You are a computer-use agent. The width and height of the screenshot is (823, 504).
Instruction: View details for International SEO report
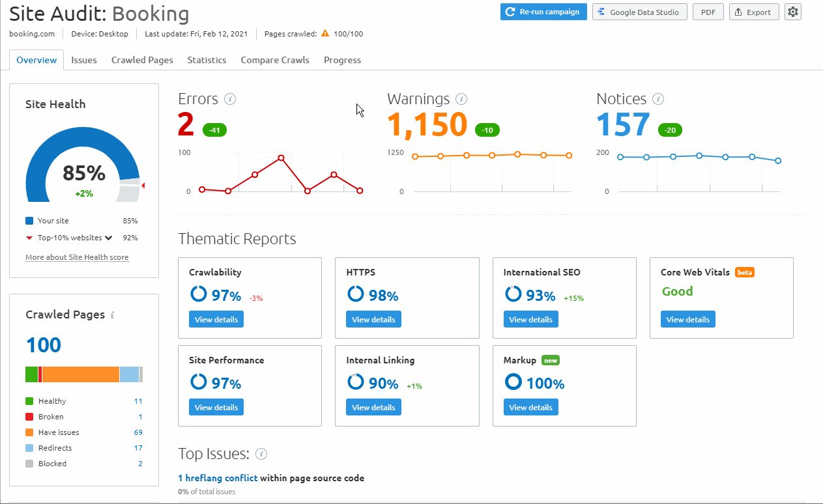[530, 320]
